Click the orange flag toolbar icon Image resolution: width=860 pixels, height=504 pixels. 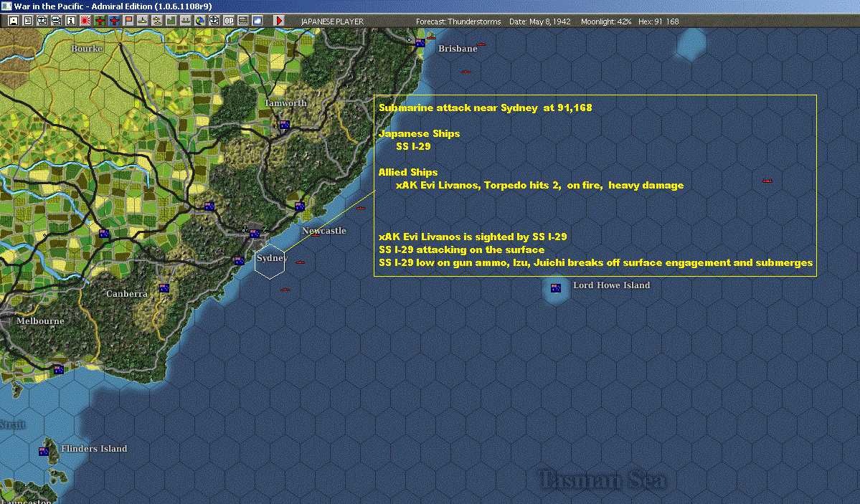pyautogui.click(x=128, y=21)
